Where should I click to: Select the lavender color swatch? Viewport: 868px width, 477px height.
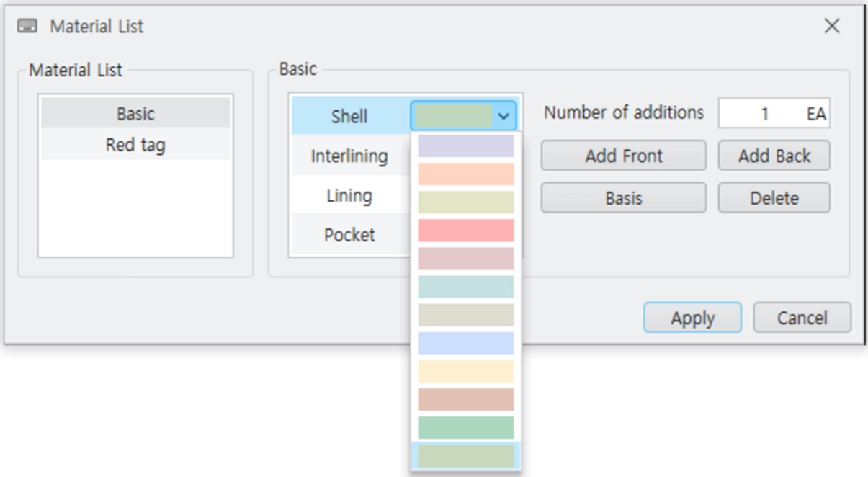click(x=466, y=146)
